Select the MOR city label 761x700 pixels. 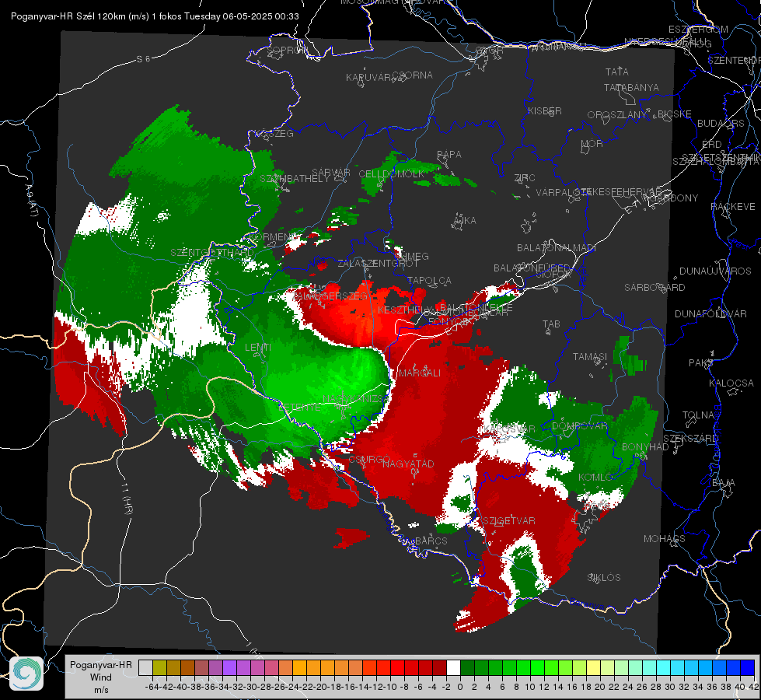(592, 143)
